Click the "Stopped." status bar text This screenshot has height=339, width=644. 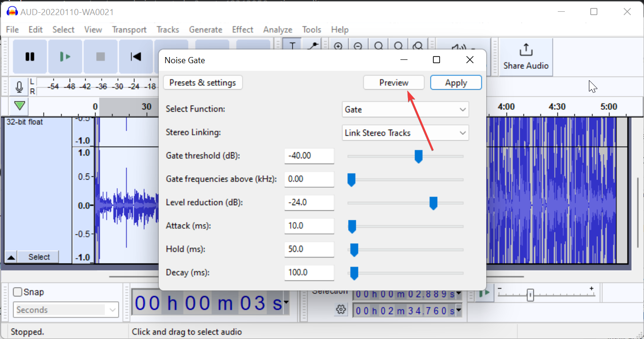tap(27, 332)
